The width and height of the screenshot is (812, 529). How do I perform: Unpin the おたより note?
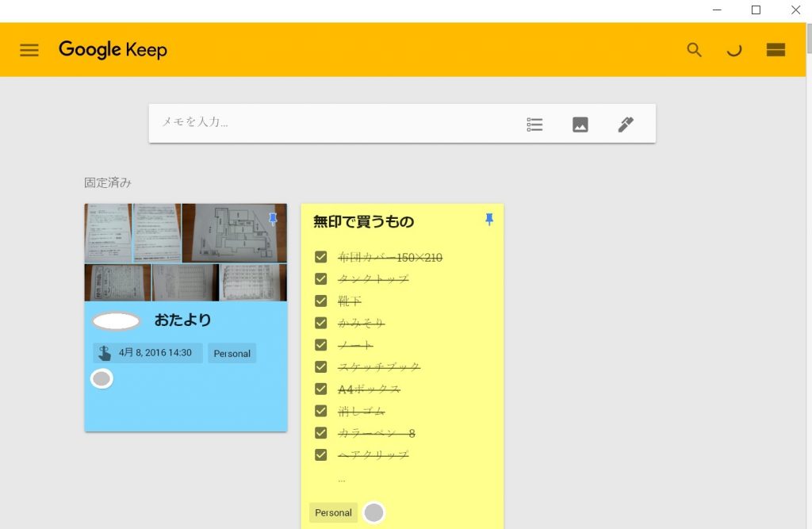pos(273,219)
